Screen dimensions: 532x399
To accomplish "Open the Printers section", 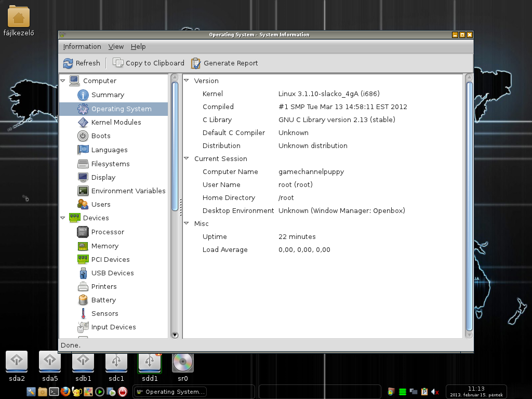I will click(x=104, y=287).
